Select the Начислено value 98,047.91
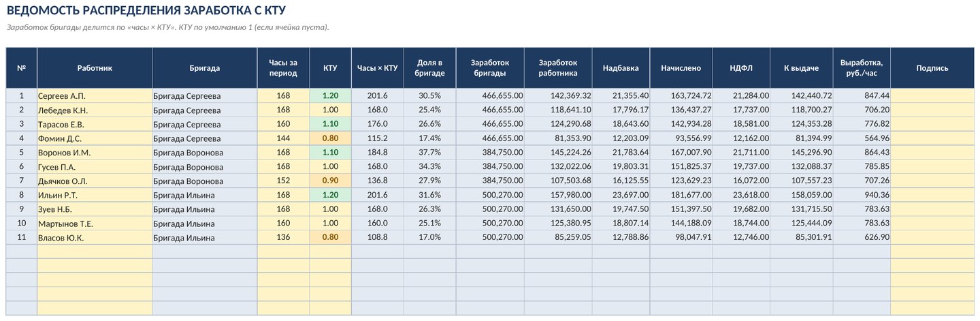The height and width of the screenshot is (321, 980). pos(681,237)
